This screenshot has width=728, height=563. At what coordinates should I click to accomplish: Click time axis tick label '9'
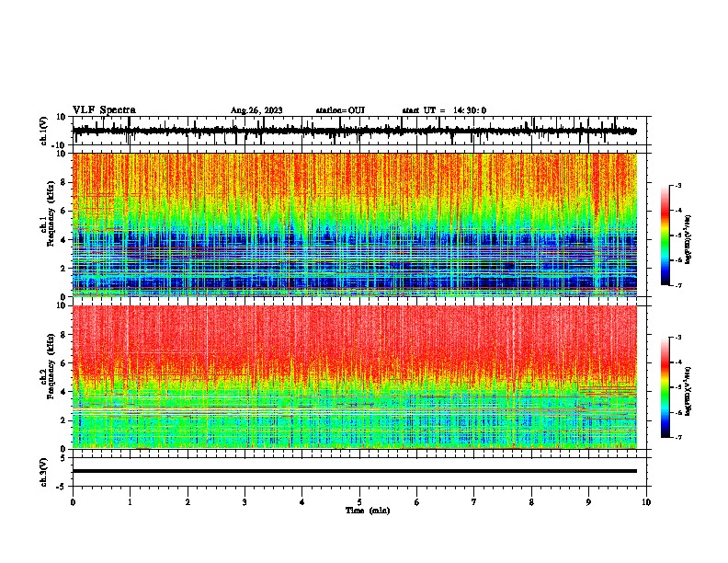click(x=588, y=502)
